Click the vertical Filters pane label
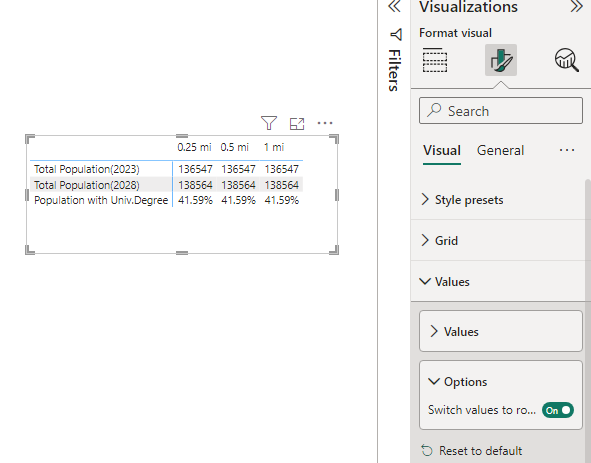The image size is (591, 463). (395, 70)
